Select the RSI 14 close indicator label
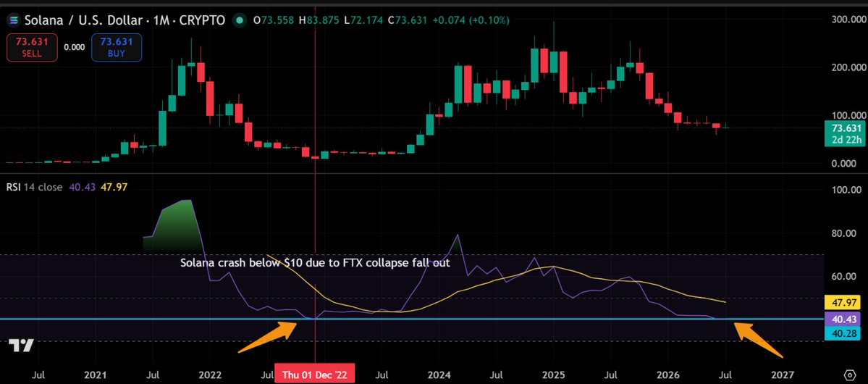This screenshot has height=384, width=868. (x=34, y=187)
